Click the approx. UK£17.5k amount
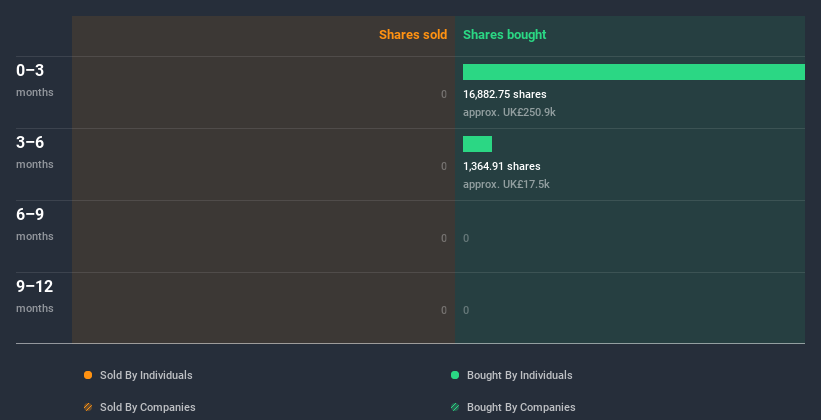The height and width of the screenshot is (420, 821). point(506,184)
